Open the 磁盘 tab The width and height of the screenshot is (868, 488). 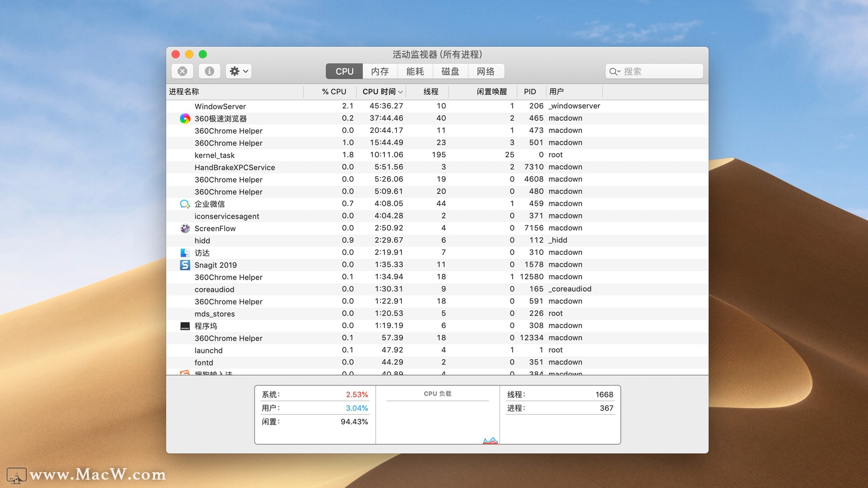[x=450, y=71]
